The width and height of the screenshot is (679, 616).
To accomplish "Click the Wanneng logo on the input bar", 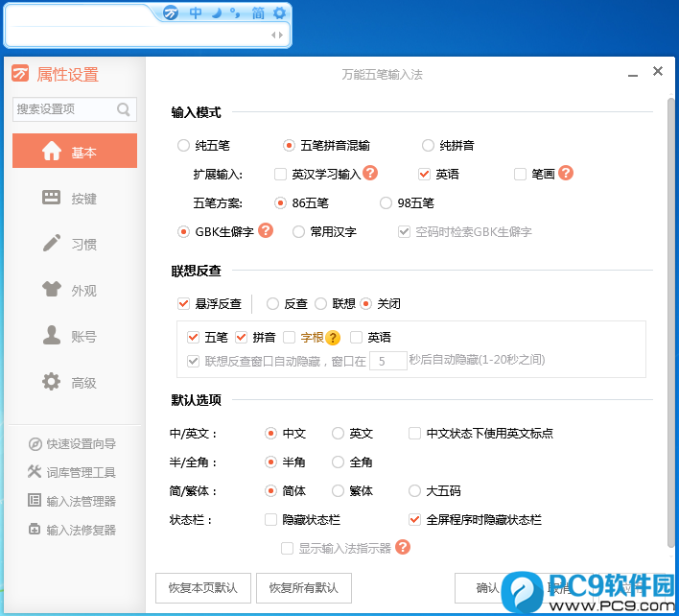I will pyautogui.click(x=170, y=13).
